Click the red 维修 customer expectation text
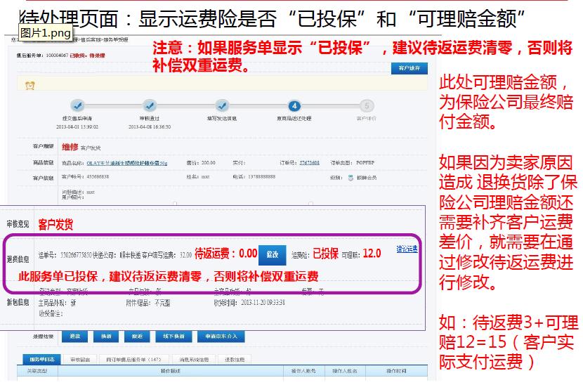This screenshot has height=392, width=583. (70, 148)
